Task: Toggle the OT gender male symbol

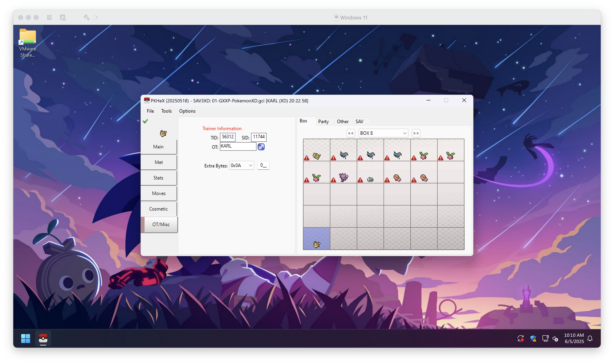Action: (261, 147)
